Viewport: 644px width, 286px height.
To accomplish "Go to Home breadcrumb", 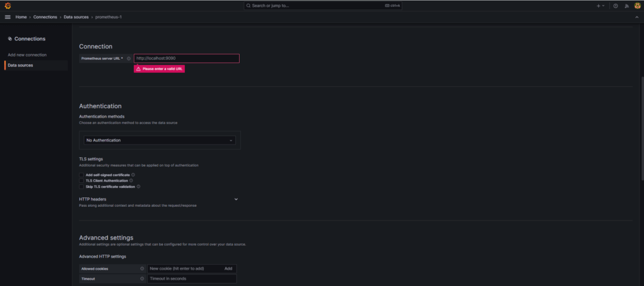I will pos(21,17).
